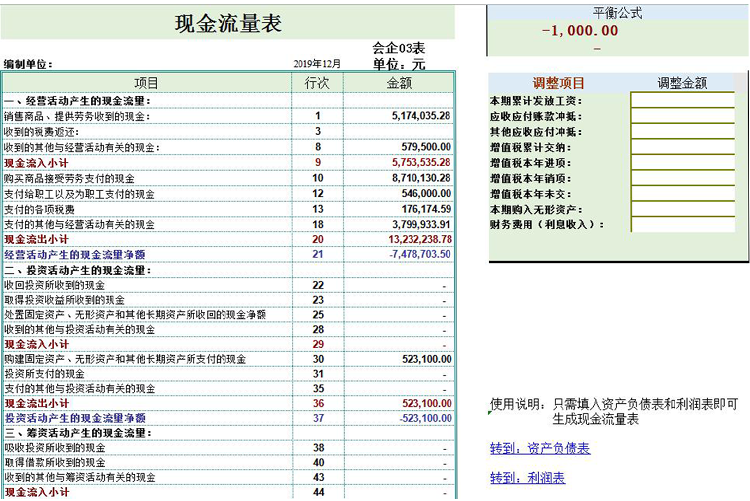The width and height of the screenshot is (750, 501).
Task: Select the 项目 column header
Action: point(146,83)
